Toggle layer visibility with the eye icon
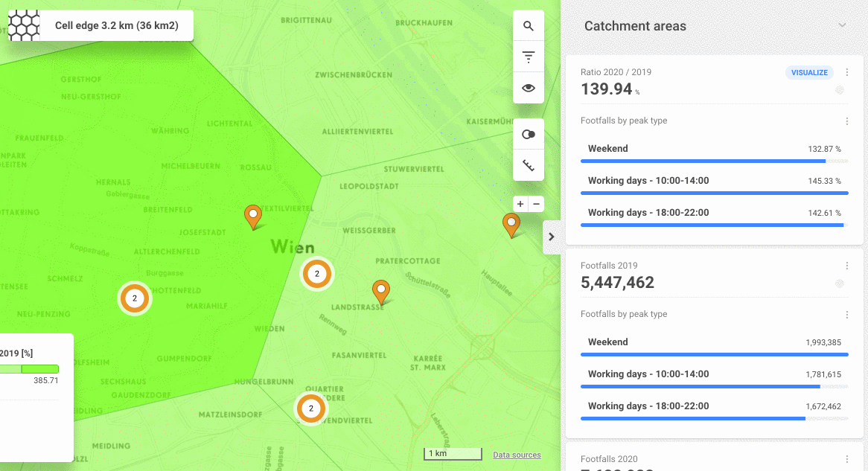The image size is (868, 471). [x=529, y=88]
